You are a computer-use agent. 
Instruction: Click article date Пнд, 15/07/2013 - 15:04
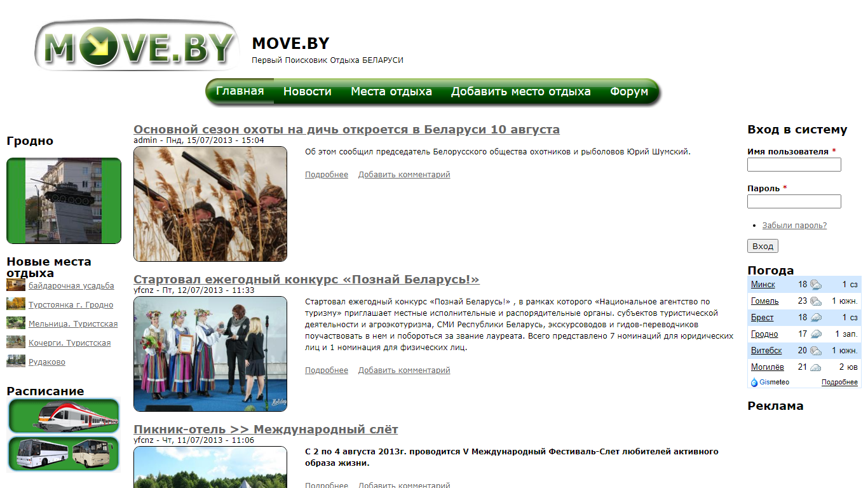click(215, 140)
